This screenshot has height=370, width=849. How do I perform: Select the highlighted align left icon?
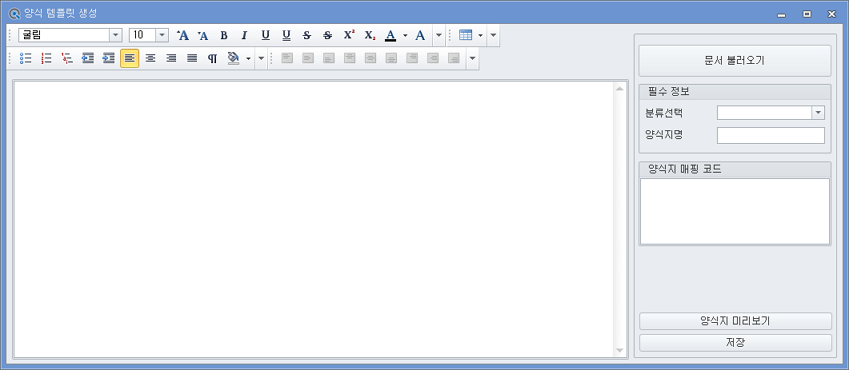tap(129, 58)
